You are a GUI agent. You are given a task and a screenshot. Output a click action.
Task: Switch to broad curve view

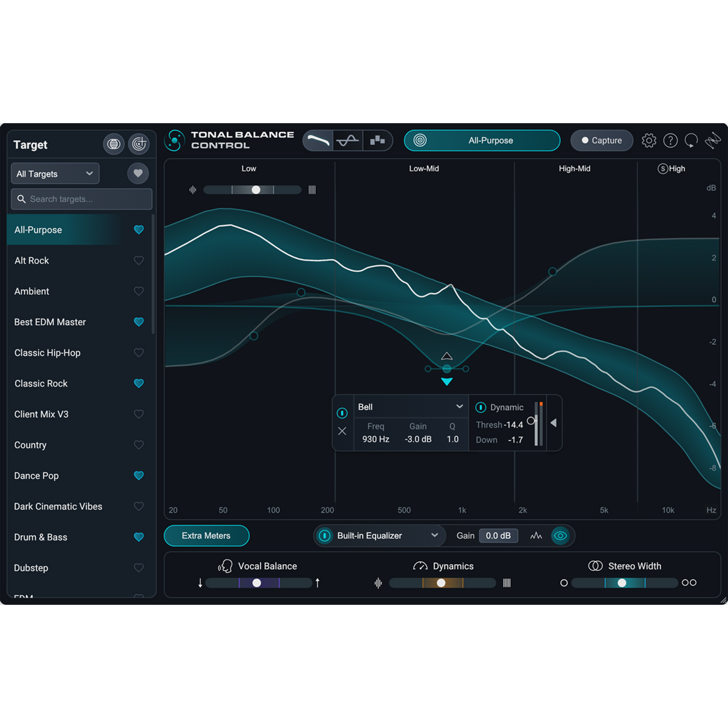(x=318, y=141)
